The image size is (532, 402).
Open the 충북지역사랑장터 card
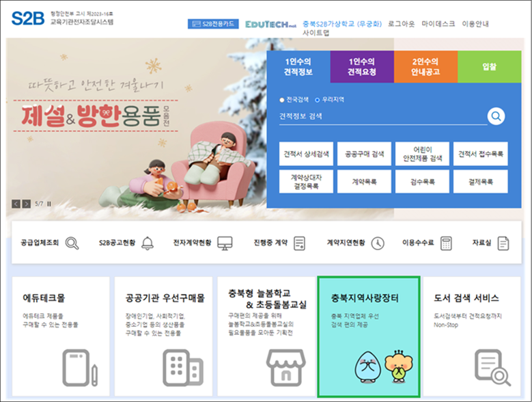[x=369, y=336]
